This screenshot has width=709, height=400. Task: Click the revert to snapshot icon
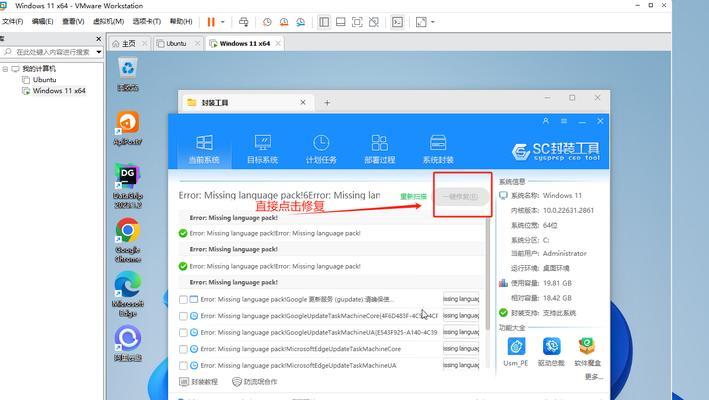pyautogui.click(x=284, y=22)
